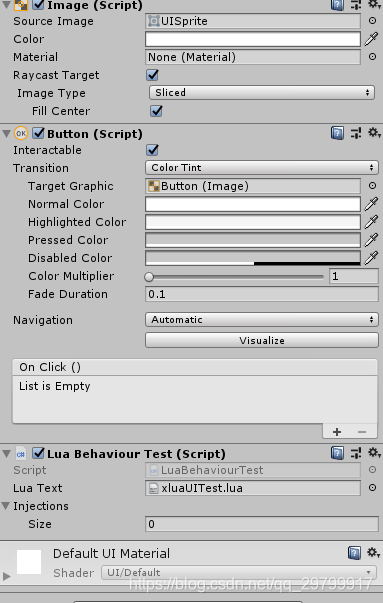The height and width of the screenshot is (603, 383).
Task: Open the Normal Color swatch
Action: coord(253,204)
